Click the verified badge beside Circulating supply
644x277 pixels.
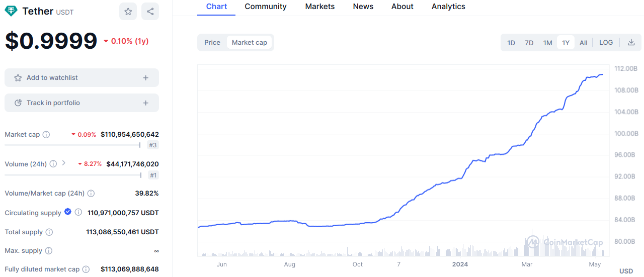point(68,212)
